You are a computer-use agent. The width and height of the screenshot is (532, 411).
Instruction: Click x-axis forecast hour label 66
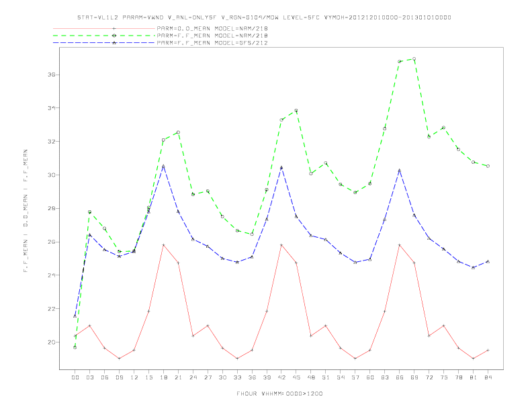400,377
